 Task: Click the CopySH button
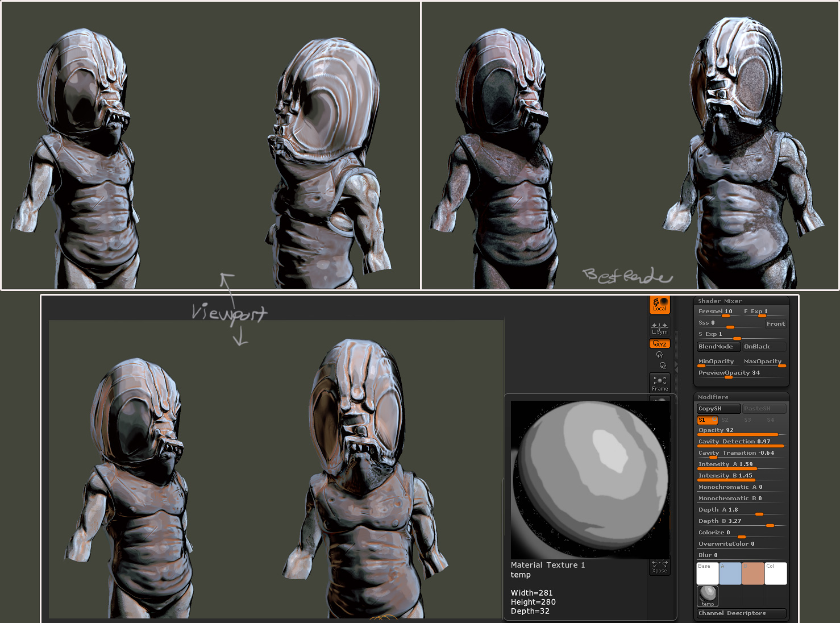click(x=718, y=408)
